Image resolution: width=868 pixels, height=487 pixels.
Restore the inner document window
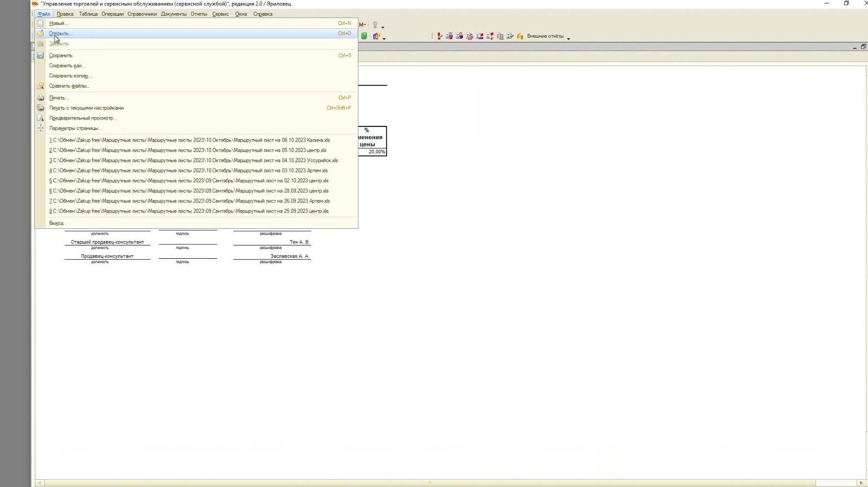click(863, 47)
